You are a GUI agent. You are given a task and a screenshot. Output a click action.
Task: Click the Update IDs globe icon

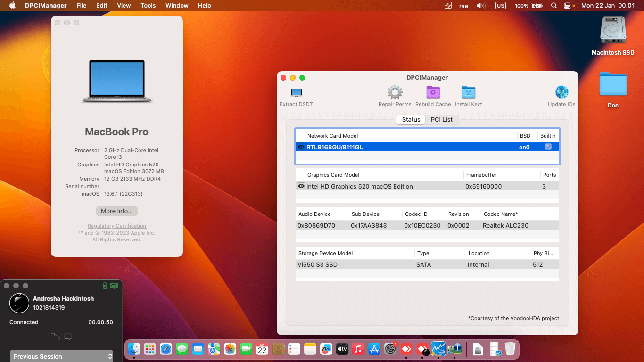561,92
